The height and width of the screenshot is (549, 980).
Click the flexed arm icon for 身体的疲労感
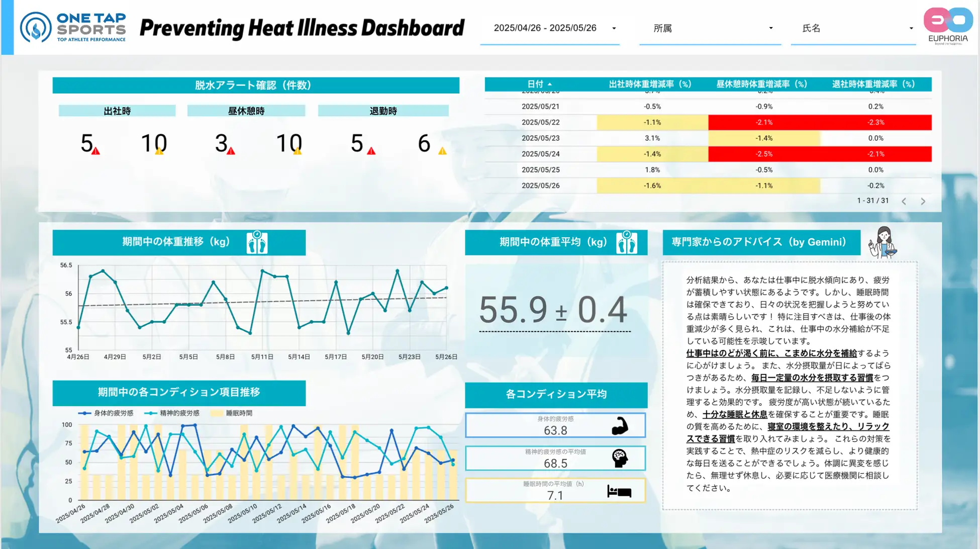(x=620, y=426)
